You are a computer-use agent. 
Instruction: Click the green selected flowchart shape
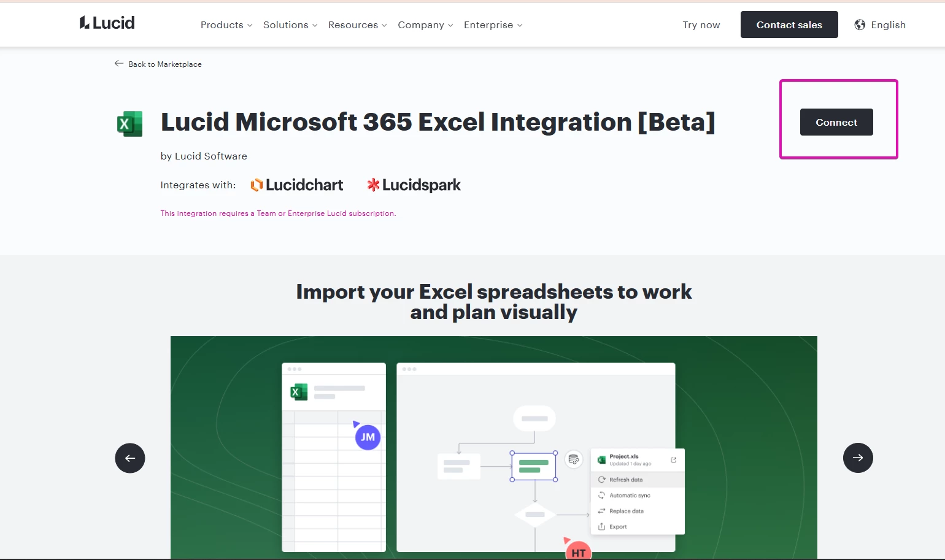pyautogui.click(x=534, y=467)
